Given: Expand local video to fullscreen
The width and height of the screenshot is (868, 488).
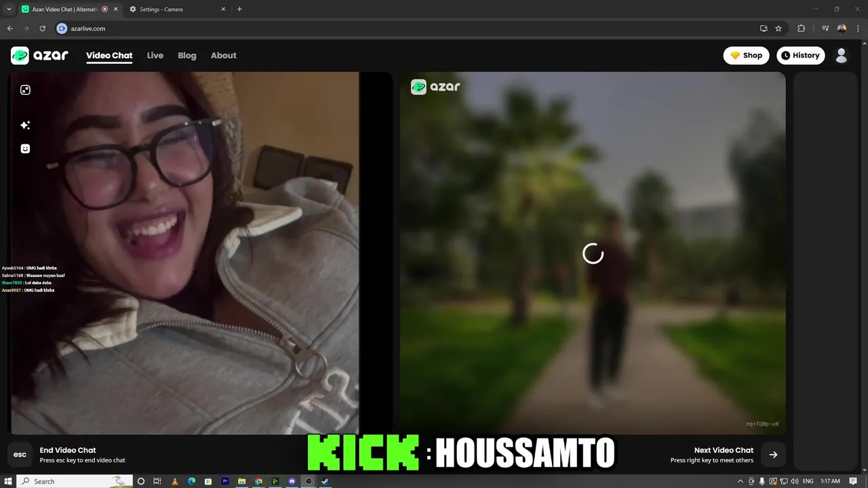Looking at the screenshot, I should pos(25,90).
